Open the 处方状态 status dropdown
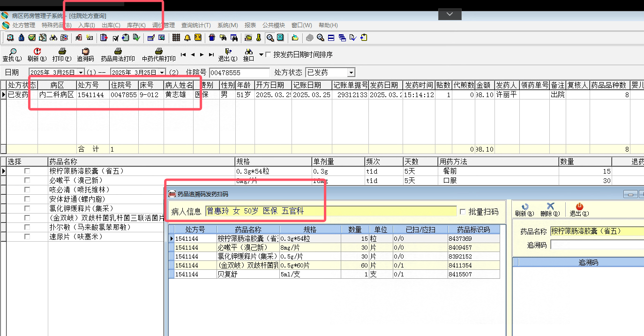 click(x=351, y=73)
